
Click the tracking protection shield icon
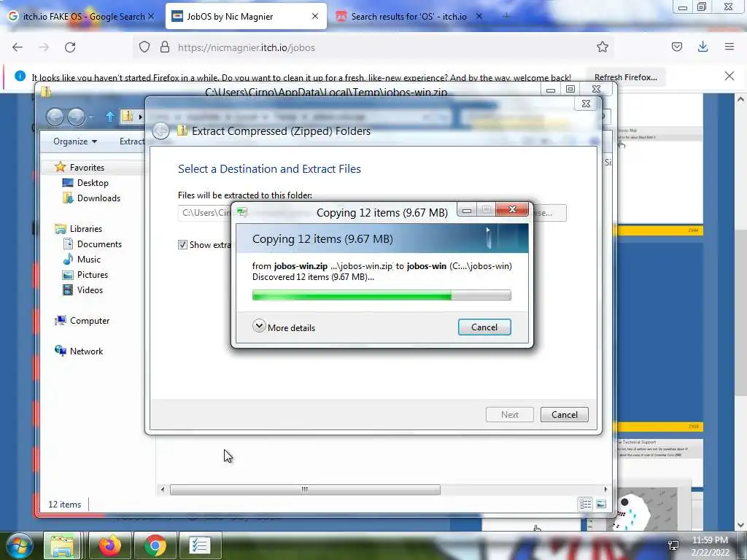click(x=144, y=47)
